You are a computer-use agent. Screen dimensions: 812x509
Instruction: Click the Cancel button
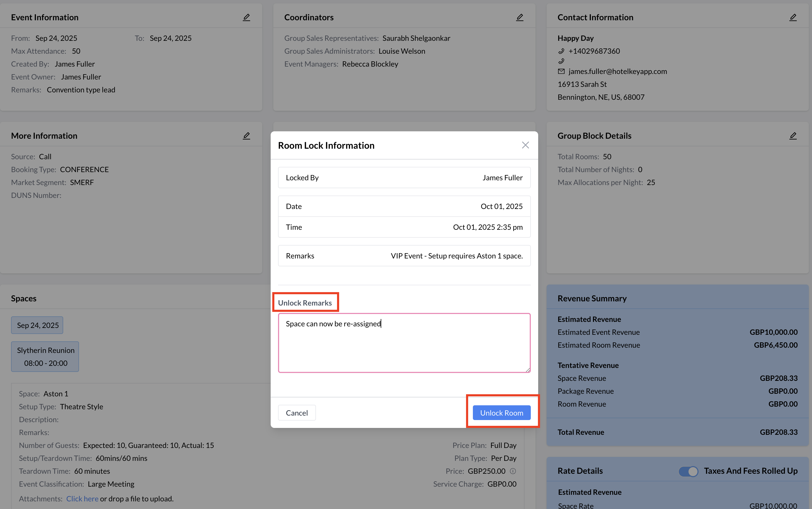pos(296,413)
